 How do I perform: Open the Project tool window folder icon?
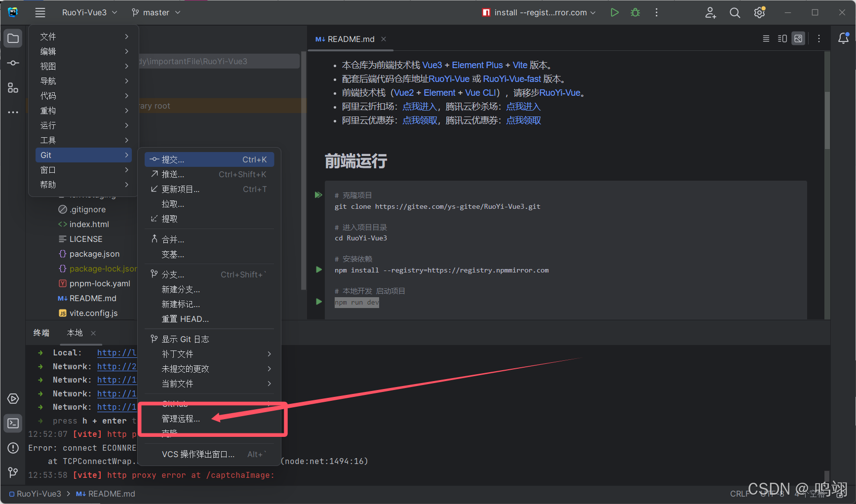pos(13,38)
